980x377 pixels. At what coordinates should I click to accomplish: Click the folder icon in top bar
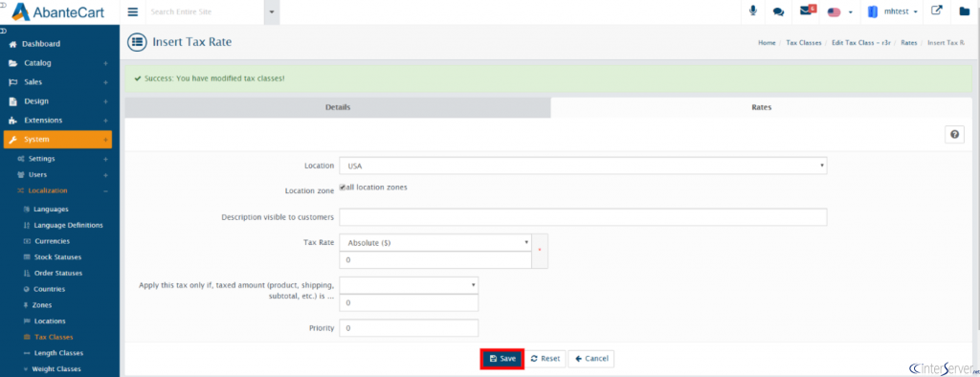(964, 11)
